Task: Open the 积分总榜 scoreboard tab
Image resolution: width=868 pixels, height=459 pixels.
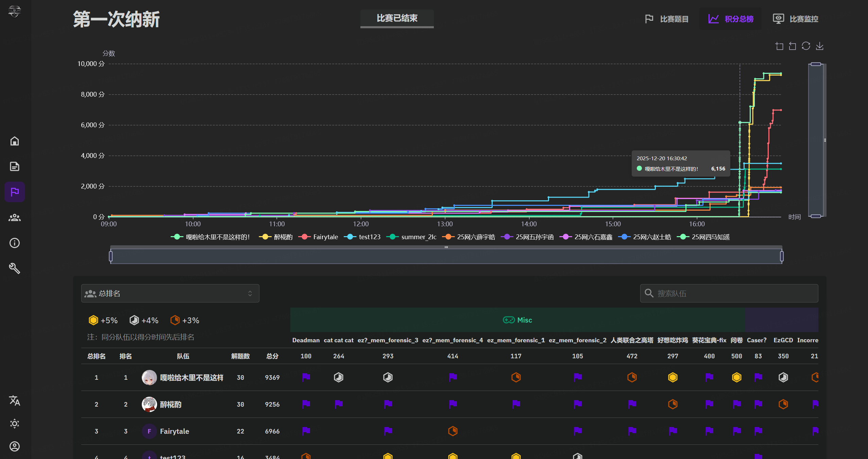Action: tap(731, 19)
